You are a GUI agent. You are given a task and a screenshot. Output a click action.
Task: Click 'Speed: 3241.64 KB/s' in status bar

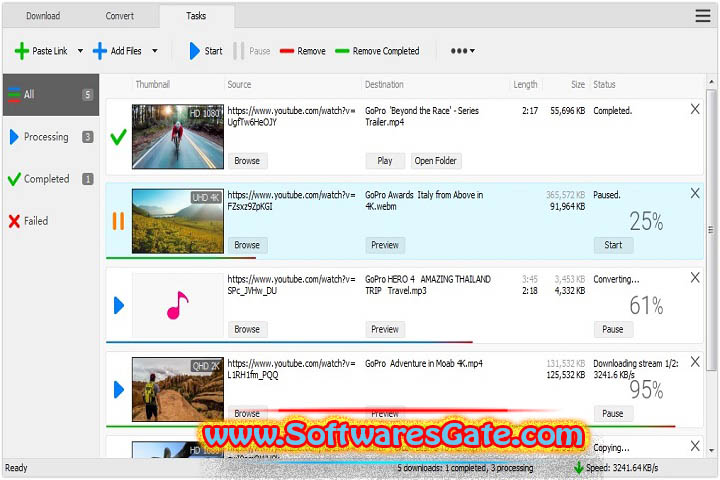pos(622,468)
